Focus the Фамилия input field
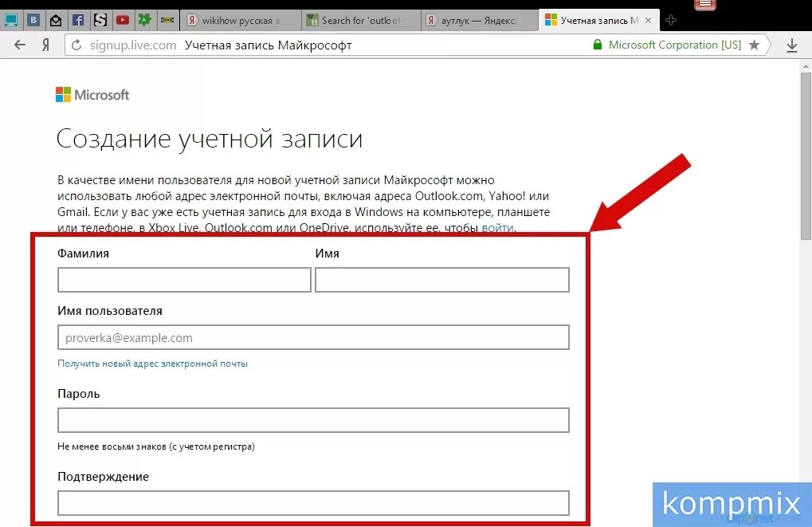Viewport: 812px width, 527px height. (184, 280)
